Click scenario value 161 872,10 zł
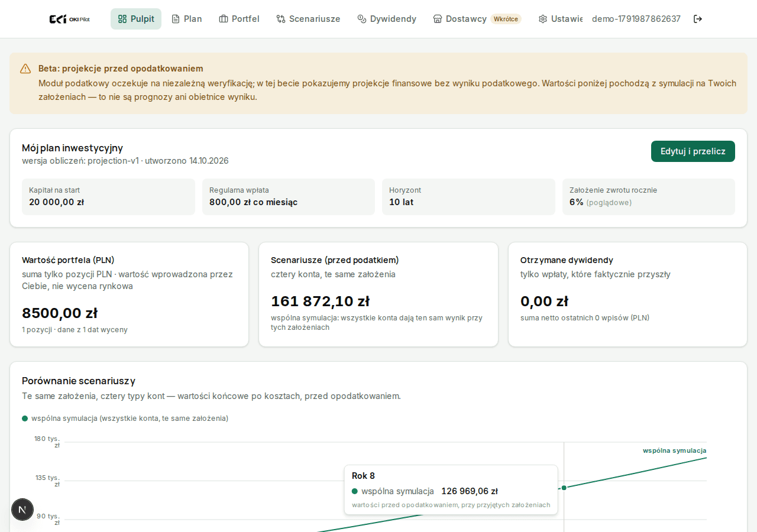757x532 pixels. pyautogui.click(x=321, y=301)
